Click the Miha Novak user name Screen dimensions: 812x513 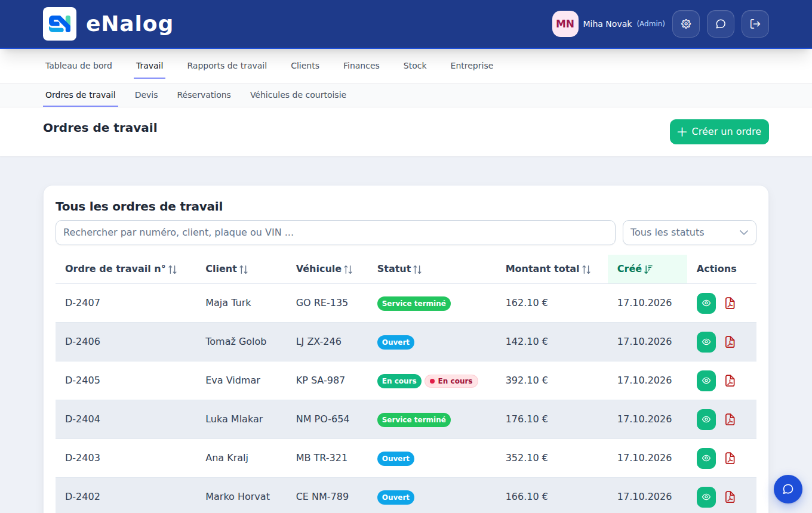607,24
